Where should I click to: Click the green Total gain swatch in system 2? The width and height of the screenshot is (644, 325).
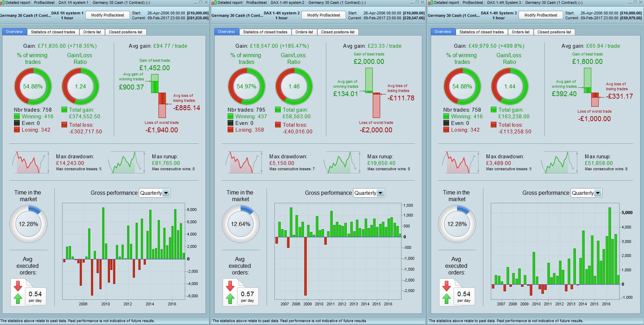pyautogui.click(x=278, y=110)
